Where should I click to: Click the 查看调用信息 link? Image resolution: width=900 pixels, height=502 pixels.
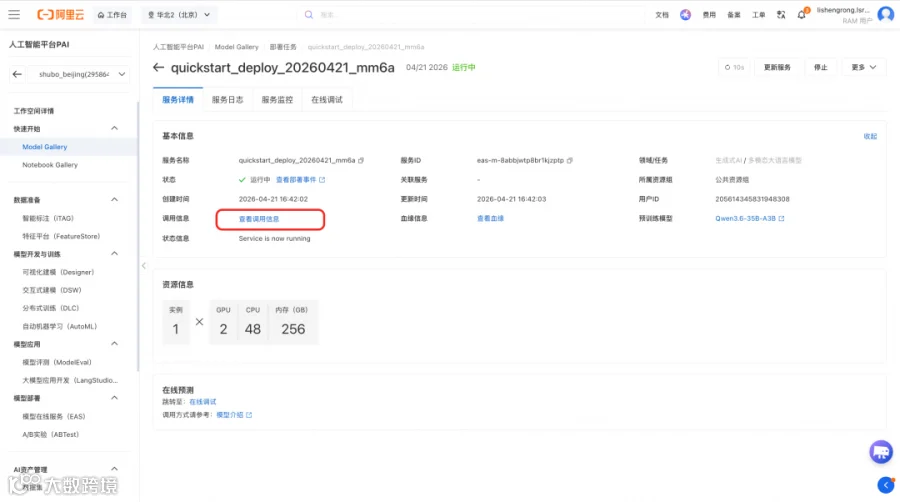click(x=259, y=219)
